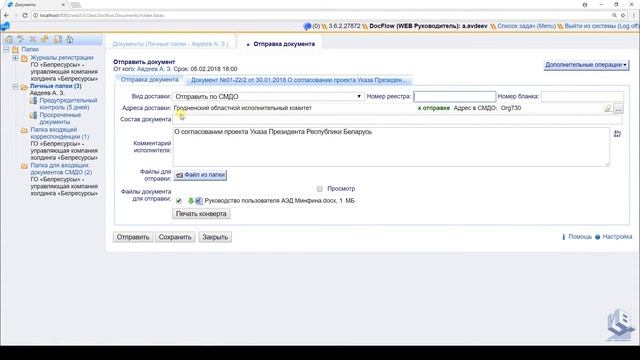Open Список задач (Menu) link
This screenshot has height=360, width=640.
527,26
